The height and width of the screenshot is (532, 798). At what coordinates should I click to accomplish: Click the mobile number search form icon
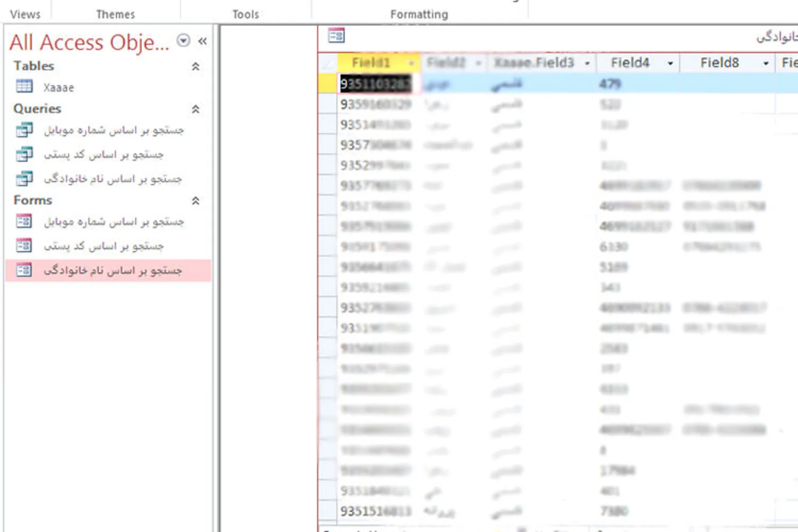(24, 221)
